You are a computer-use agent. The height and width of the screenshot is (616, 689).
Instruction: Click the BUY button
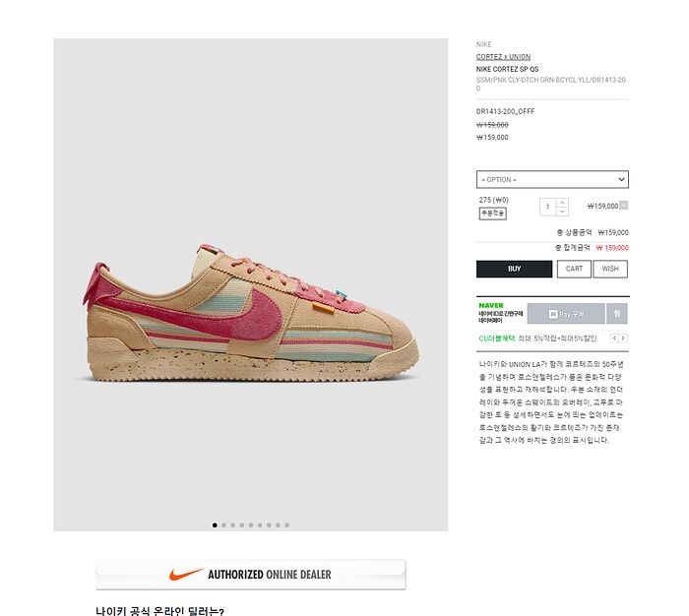pyautogui.click(x=514, y=269)
